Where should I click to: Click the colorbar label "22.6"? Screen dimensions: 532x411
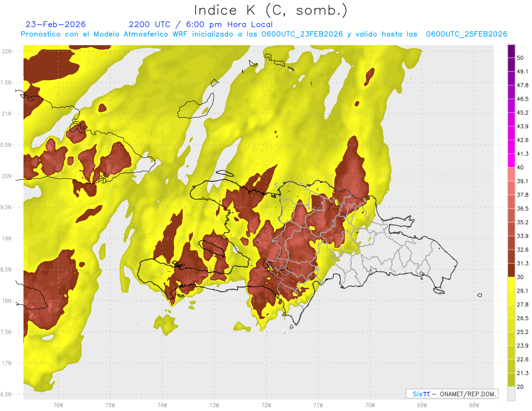click(523, 360)
